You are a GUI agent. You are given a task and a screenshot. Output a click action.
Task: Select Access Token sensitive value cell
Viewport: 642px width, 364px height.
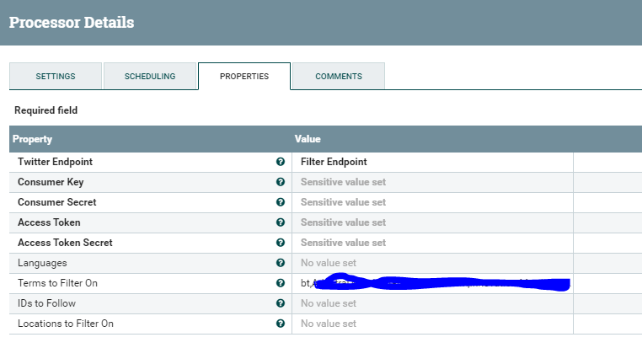[x=432, y=222]
